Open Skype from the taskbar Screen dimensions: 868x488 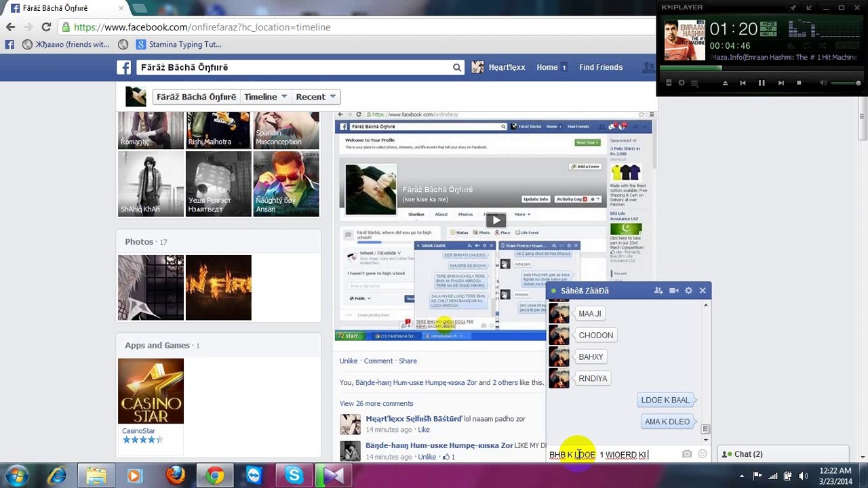294,476
